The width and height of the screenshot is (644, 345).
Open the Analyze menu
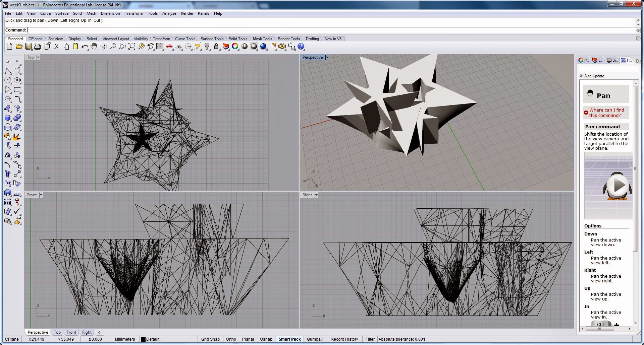[x=169, y=13]
